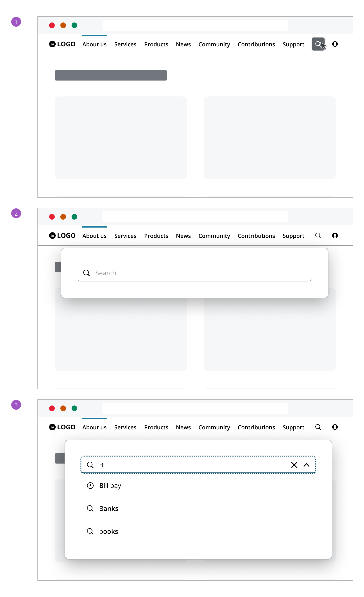Select Services in first mockup nav

(x=125, y=44)
